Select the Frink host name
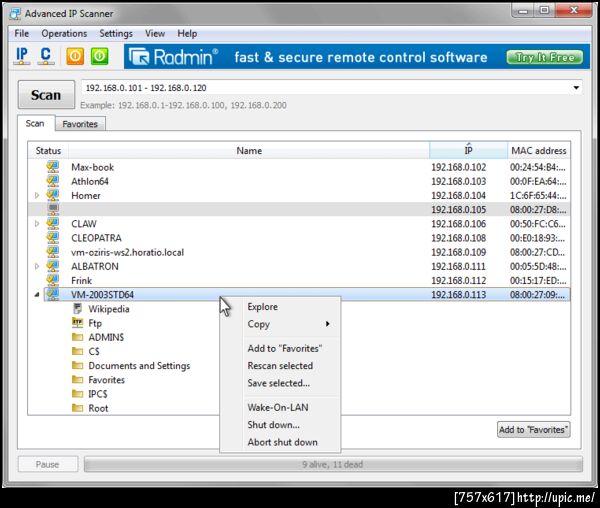The image size is (600, 508). (82, 280)
